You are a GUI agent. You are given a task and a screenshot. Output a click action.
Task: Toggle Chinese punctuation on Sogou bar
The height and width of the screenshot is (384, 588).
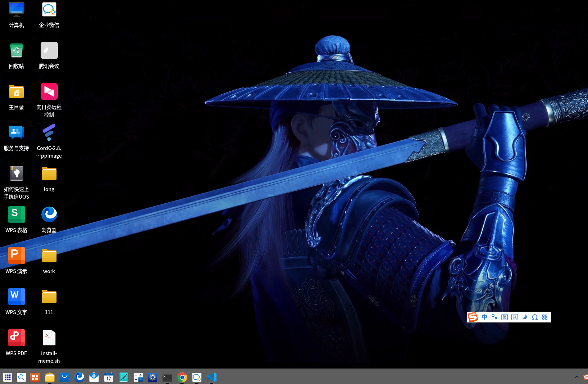coord(494,317)
